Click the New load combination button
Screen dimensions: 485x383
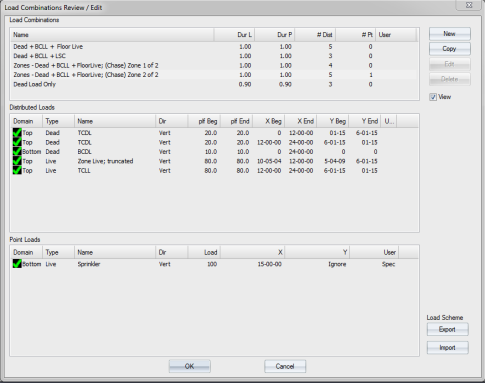tap(449, 34)
